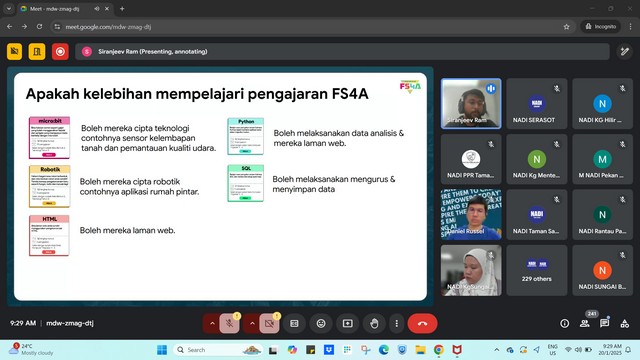
Task: Toggle the microphone mute button
Action: coord(229,323)
